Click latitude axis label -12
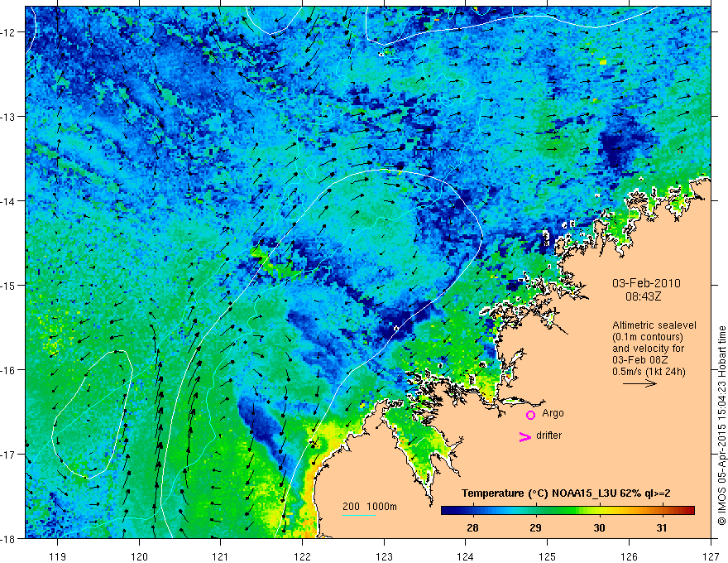 point(8,32)
